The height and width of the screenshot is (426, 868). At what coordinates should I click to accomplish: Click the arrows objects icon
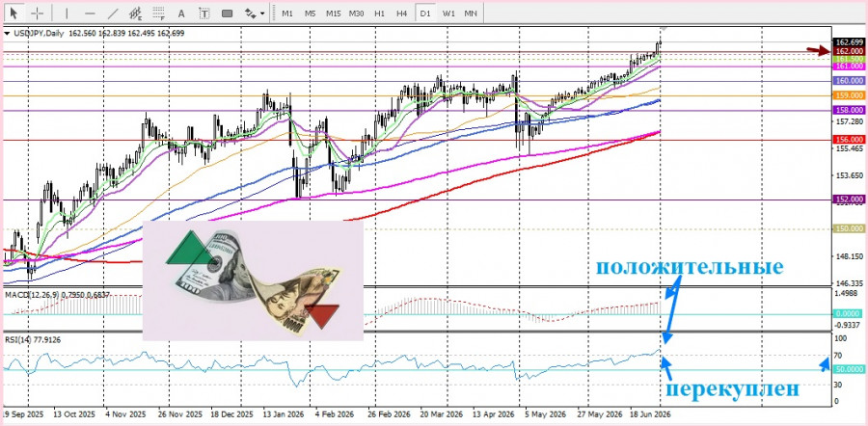(250, 13)
